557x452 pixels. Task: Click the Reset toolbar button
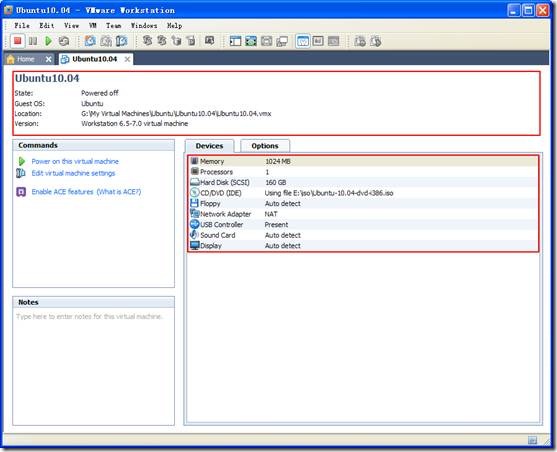64,41
